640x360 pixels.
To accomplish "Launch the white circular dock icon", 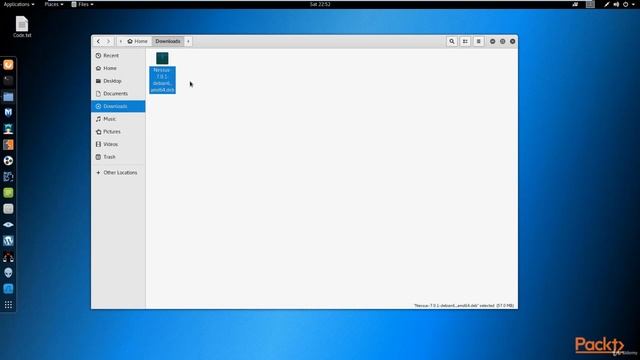I will (x=8, y=160).
